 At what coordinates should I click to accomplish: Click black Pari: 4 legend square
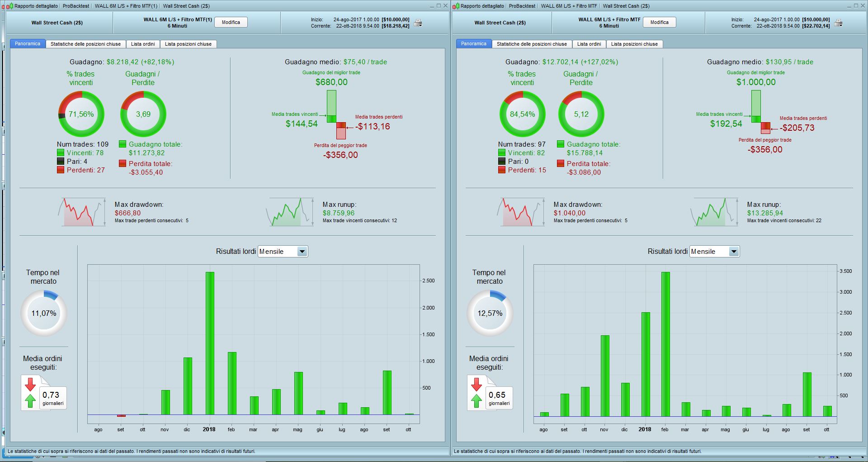(61, 161)
